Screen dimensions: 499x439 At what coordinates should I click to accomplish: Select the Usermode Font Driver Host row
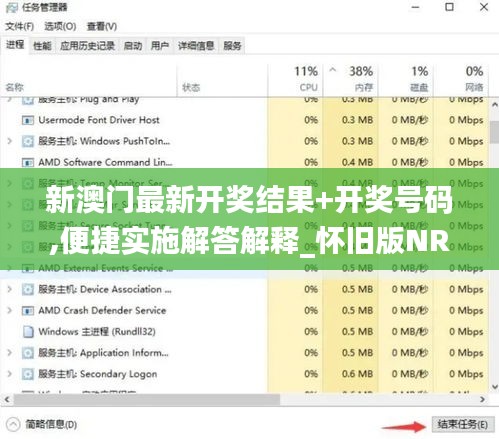(x=245, y=120)
